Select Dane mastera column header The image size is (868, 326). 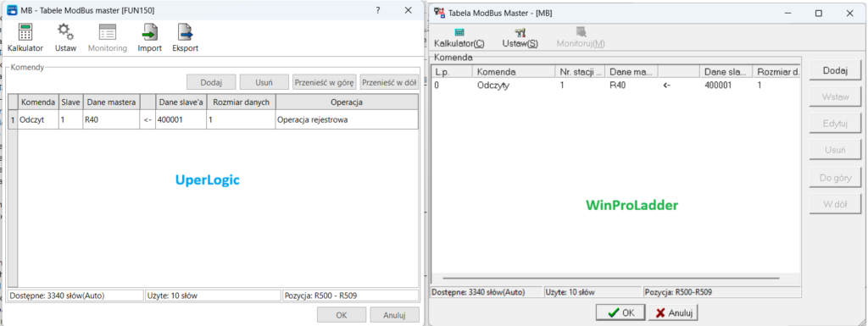111,102
